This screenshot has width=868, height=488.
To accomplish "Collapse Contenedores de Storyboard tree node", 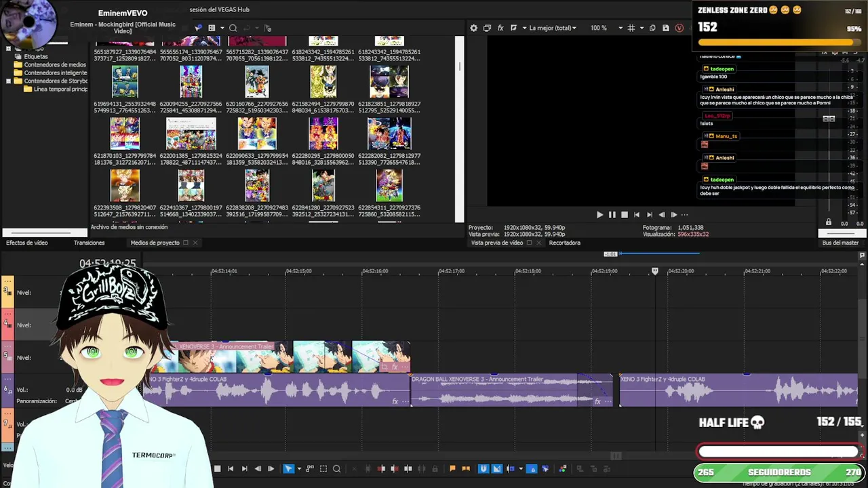I will tap(8, 81).
